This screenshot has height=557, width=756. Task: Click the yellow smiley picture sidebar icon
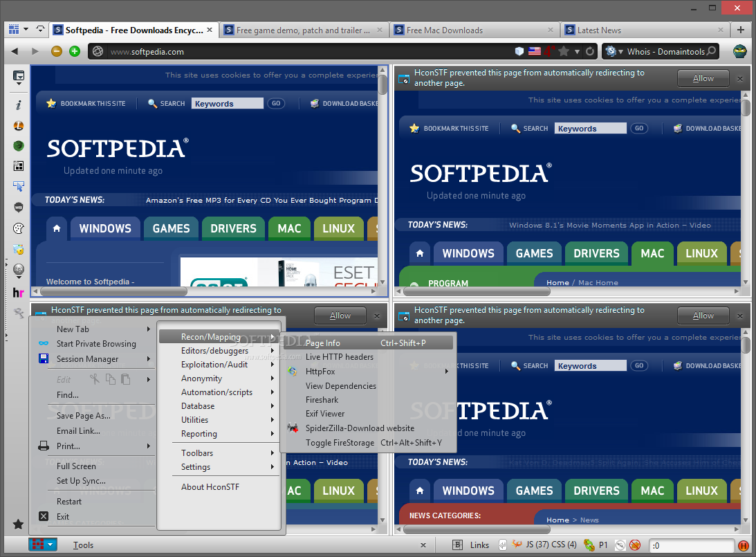[x=18, y=249]
